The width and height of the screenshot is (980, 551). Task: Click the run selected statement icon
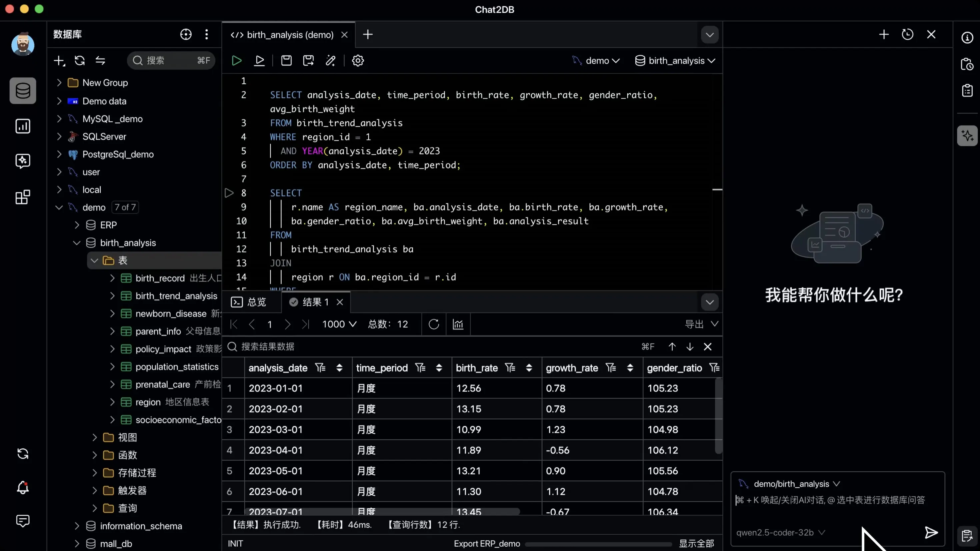259,60
